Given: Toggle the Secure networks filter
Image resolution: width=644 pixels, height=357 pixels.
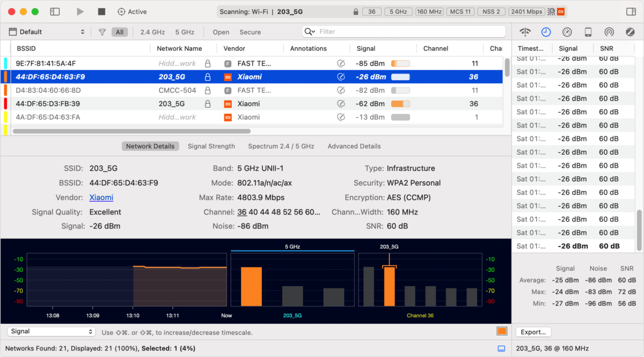Looking at the screenshot, I should pyautogui.click(x=250, y=32).
